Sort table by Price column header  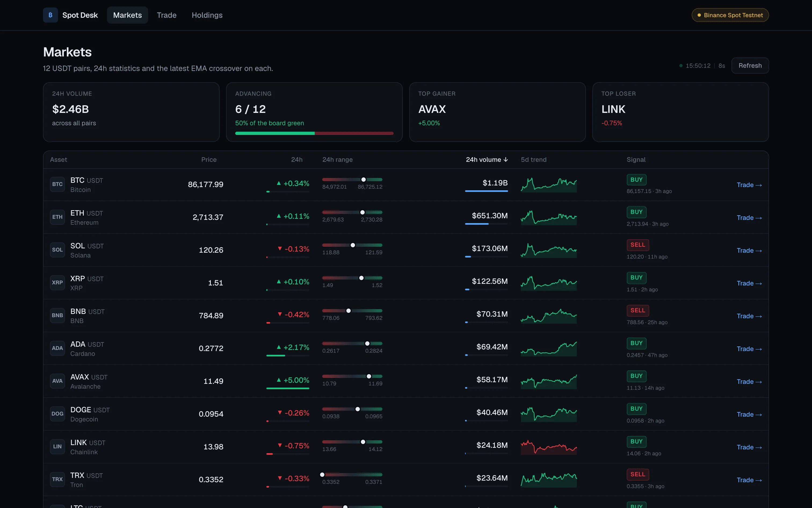[209, 160]
